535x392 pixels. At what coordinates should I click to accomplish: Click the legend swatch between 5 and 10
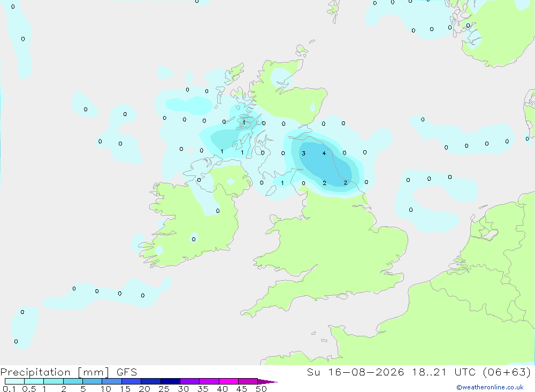coord(92,381)
